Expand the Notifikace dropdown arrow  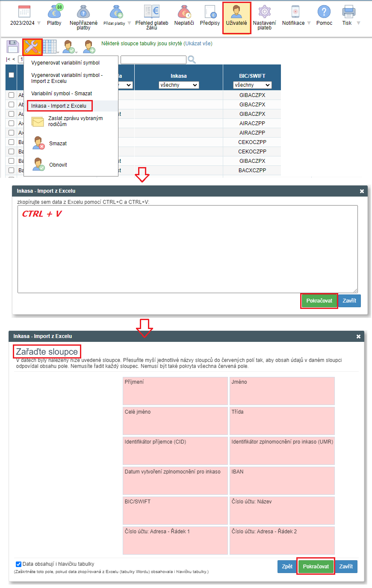(x=309, y=23)
